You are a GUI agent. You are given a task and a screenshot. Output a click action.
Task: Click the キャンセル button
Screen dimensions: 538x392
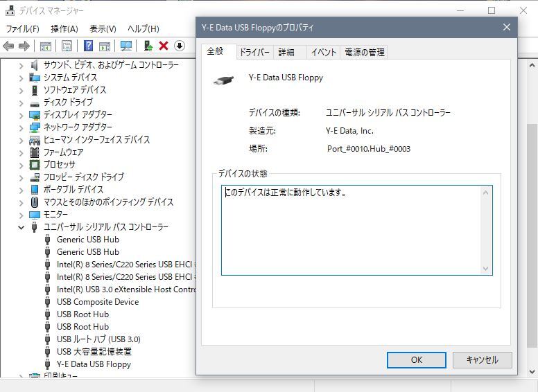[x=482, y=359]
